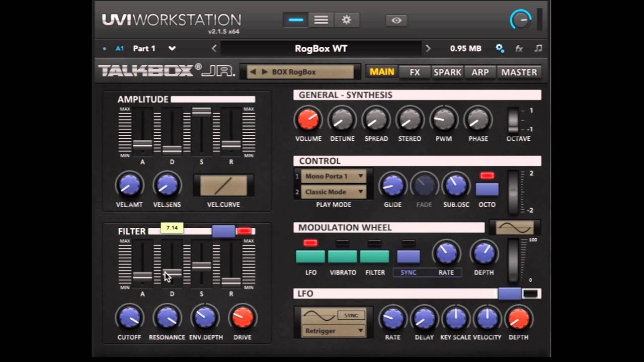This screenshot has height=362, width=644.
Task: Open the LFO Retrigger dropdown
Action: (333, 331)
